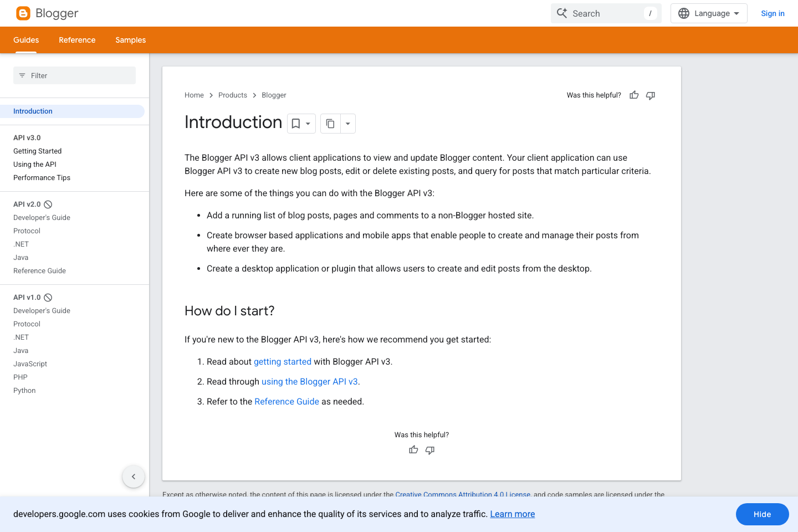The image size is (798, 532).
Task: Open the 'Reference Guide' link
Action: tap(287, 401)
